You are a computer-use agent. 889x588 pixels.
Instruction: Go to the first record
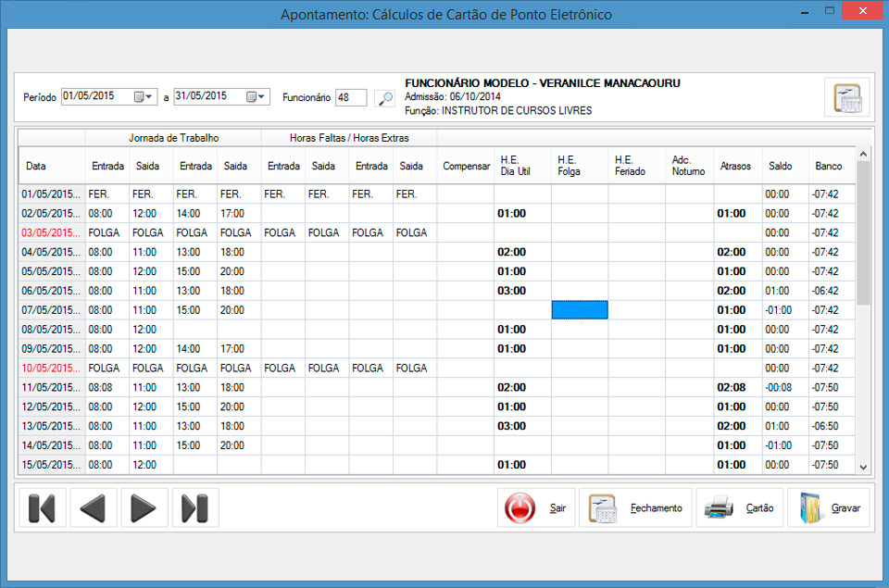click(x=41, y=508)
